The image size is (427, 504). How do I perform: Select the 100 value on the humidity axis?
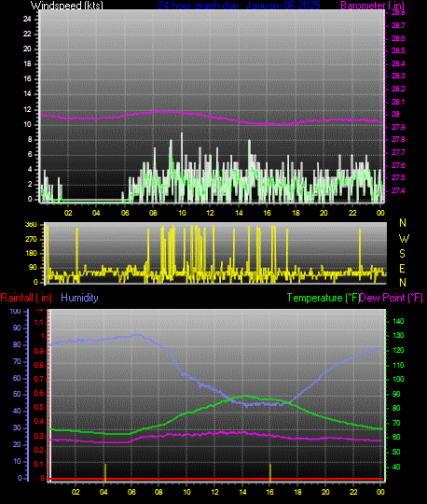pyautogui.click(x=15, y=311)
